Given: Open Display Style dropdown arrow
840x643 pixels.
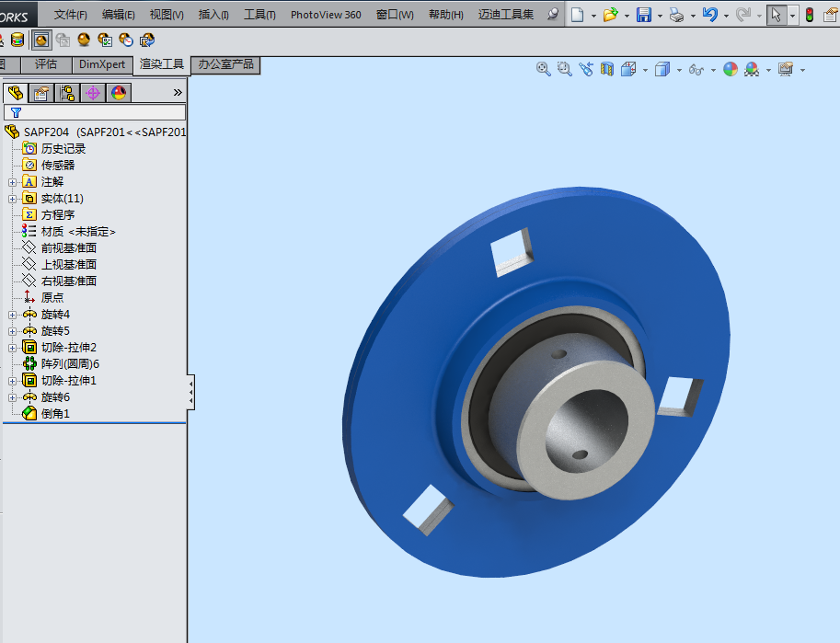Looking at the screenshot, I should click(679, 70).
